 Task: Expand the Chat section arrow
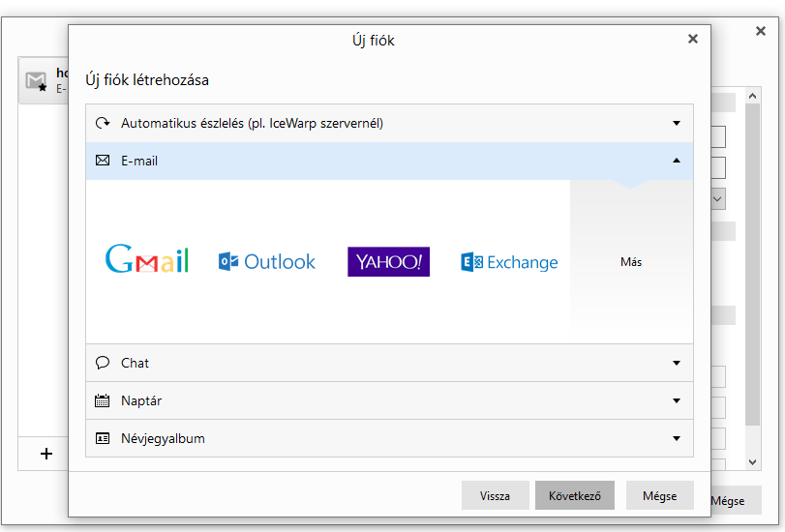coord(677,363)
